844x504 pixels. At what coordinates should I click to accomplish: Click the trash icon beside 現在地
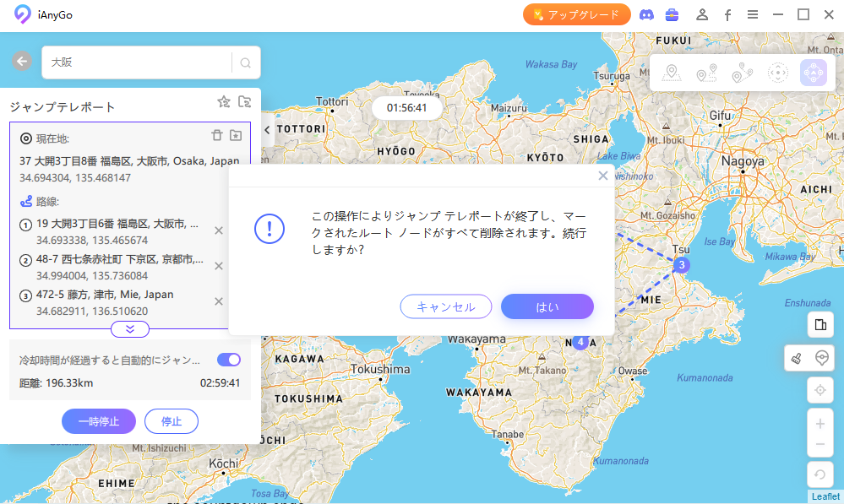point(217,135)
